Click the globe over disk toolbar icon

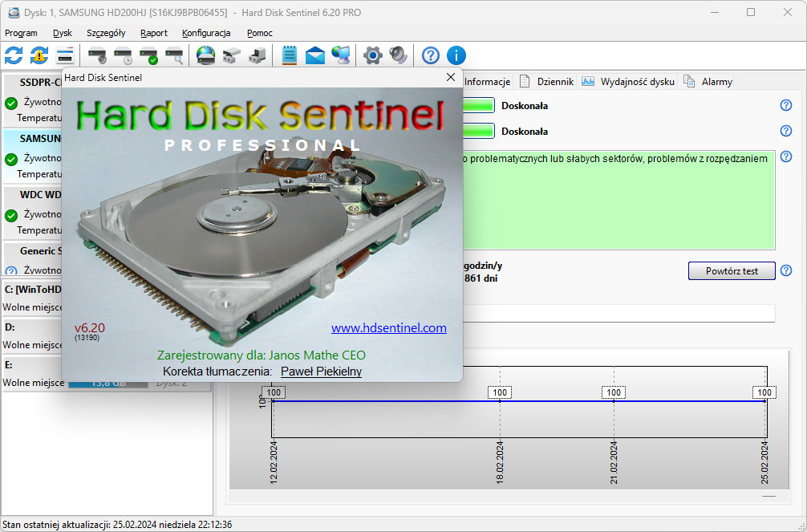[206, 55]
